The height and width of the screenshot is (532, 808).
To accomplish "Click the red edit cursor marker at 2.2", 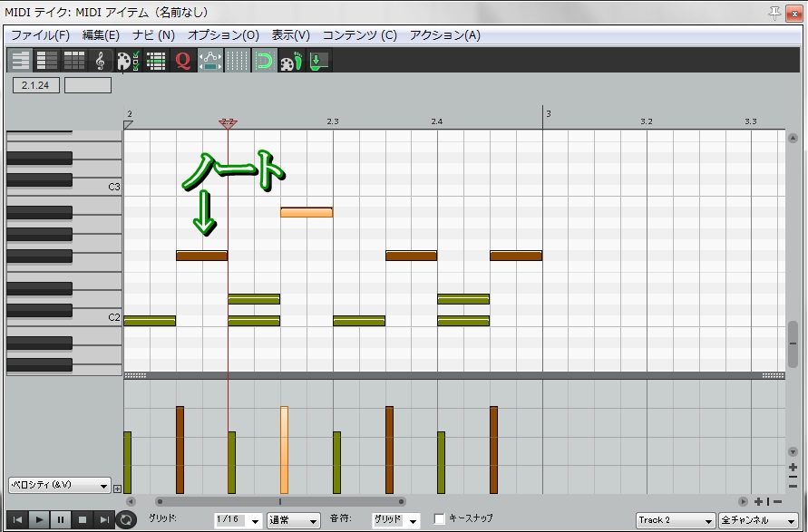I will pos(228,123).
